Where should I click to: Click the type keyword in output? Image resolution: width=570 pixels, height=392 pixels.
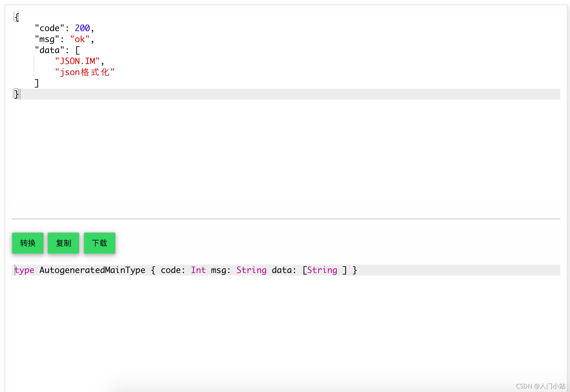point(24,270)
